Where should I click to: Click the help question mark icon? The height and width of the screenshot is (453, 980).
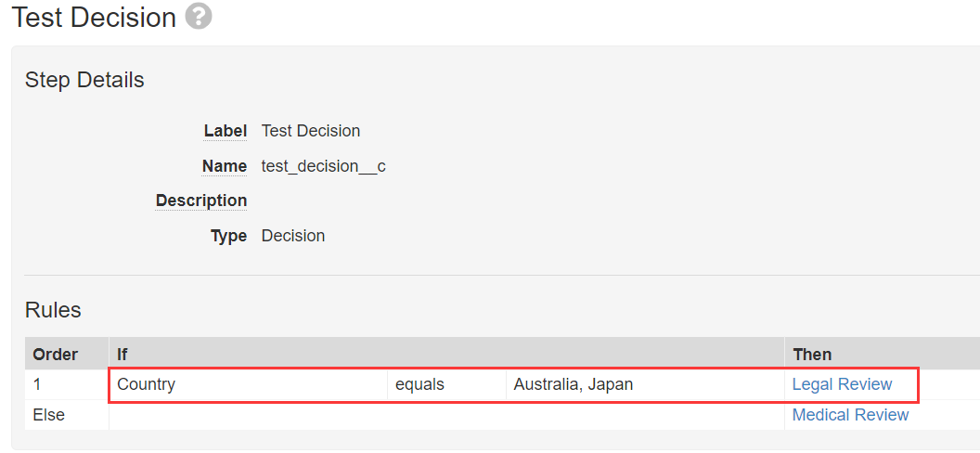pos(199,16)
